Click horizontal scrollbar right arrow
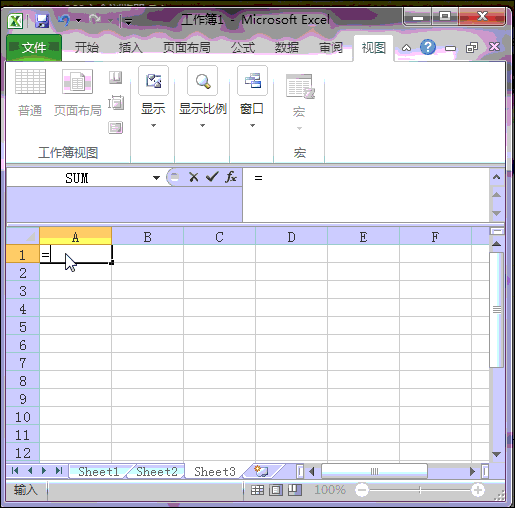This screenshot has width=515, height=508. 472,472
